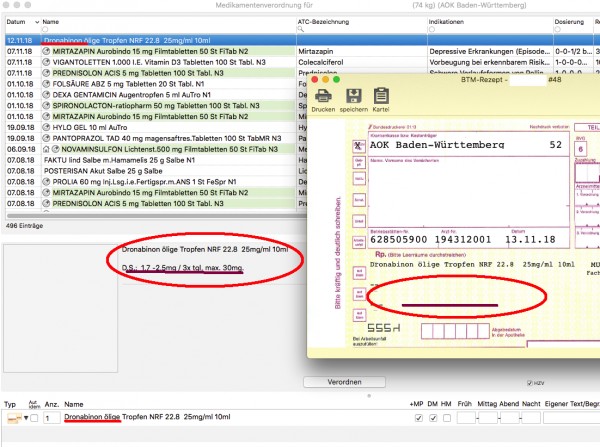Open the Typ dropdown arrow for Dronabinon
Viewport: 600px width, 447px height.
(x=26, y=418)
